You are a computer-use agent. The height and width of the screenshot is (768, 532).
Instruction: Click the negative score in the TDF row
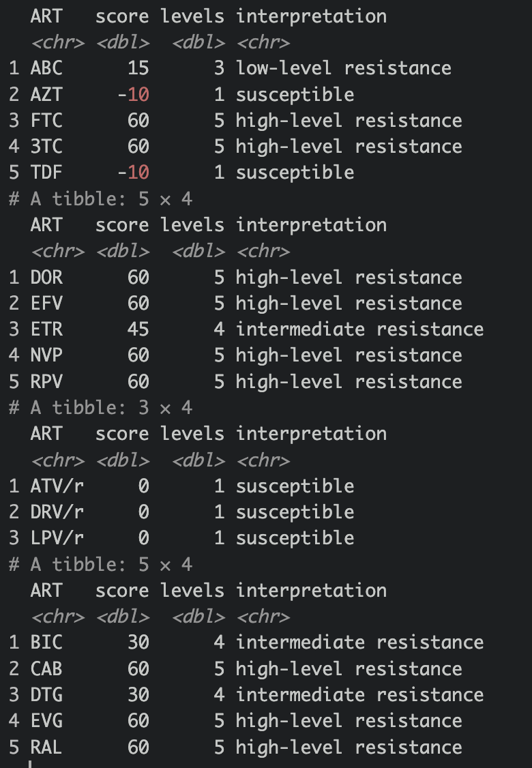[133, 173]
